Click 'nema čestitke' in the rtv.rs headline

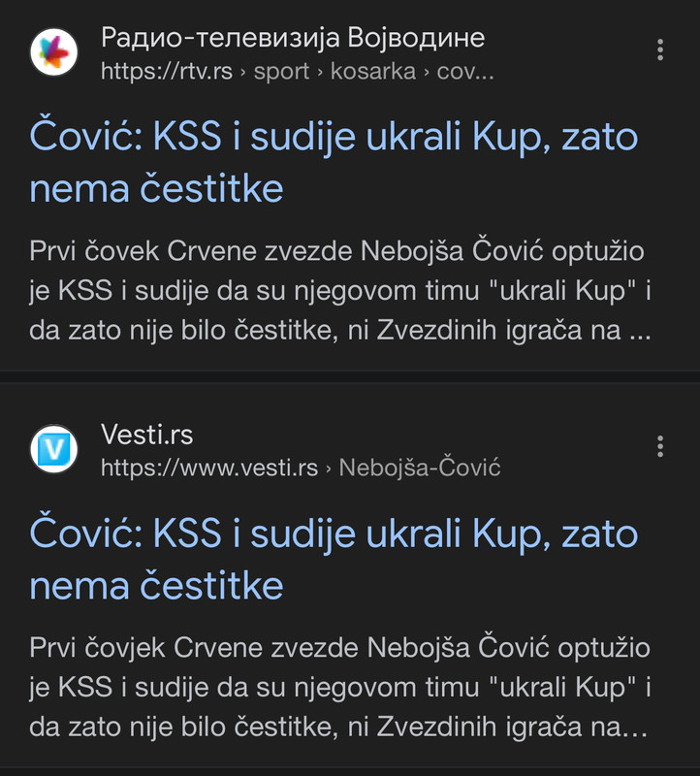(x=156, y=188)
